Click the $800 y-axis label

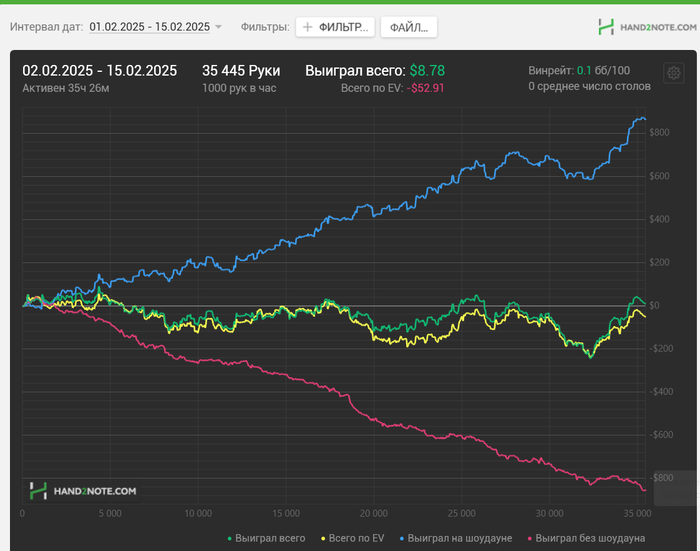coord(659,133)
